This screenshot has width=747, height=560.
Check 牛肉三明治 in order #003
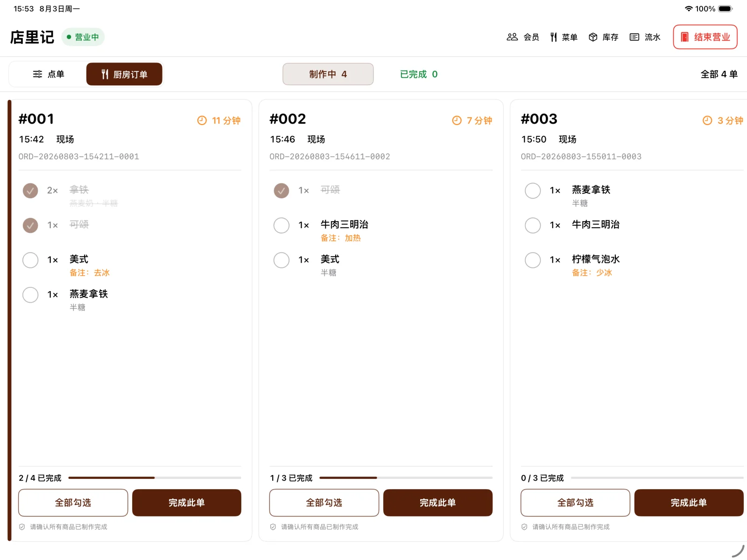click(x=533, y=225)
